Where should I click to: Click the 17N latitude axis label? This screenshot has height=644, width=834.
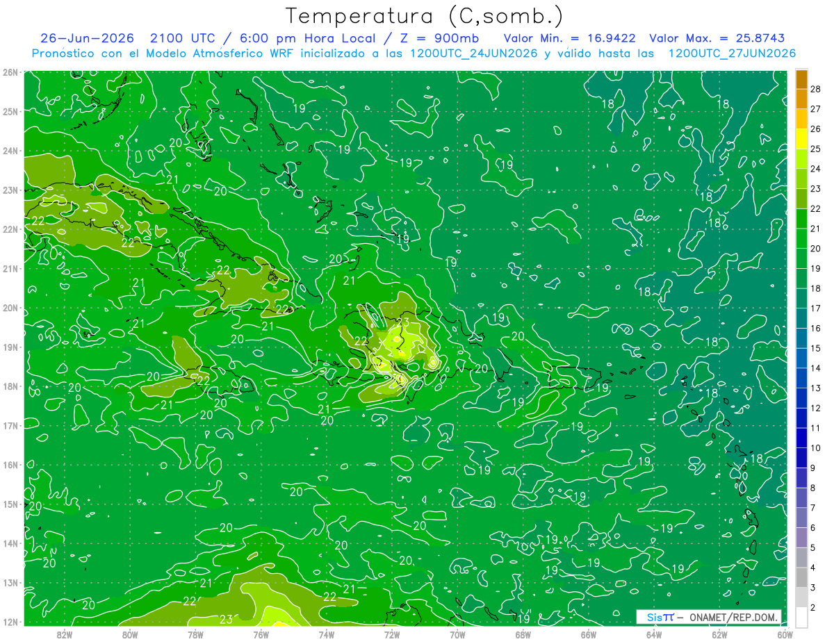10,425
